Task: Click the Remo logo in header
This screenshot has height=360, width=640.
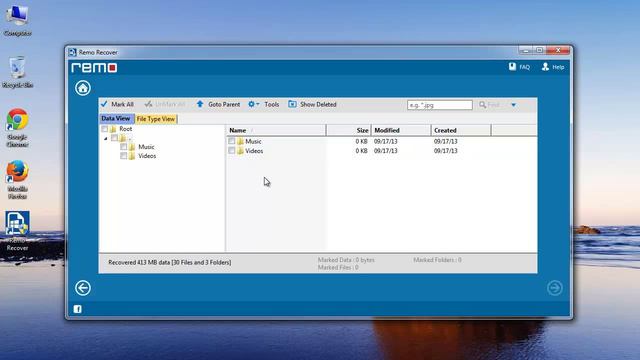Action: pyautogui.click(x=94, y=67)
